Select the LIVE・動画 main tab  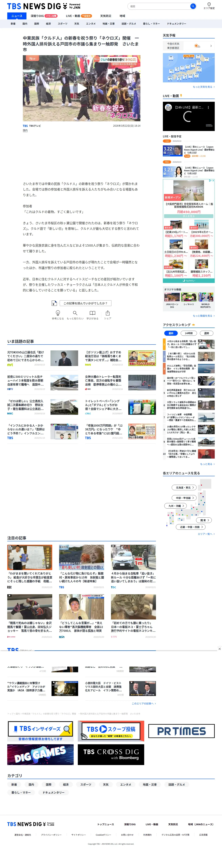click(x=79, y=16)
